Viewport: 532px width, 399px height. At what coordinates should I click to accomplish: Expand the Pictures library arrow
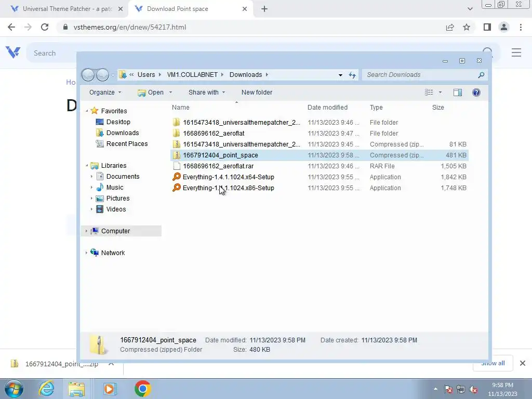(x=91, y=198)
